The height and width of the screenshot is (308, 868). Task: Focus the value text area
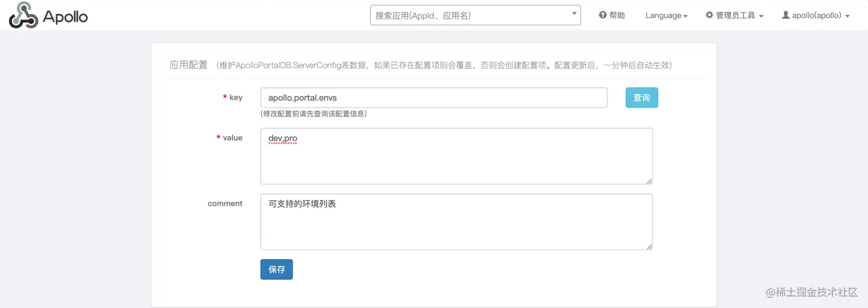point(456,156)
